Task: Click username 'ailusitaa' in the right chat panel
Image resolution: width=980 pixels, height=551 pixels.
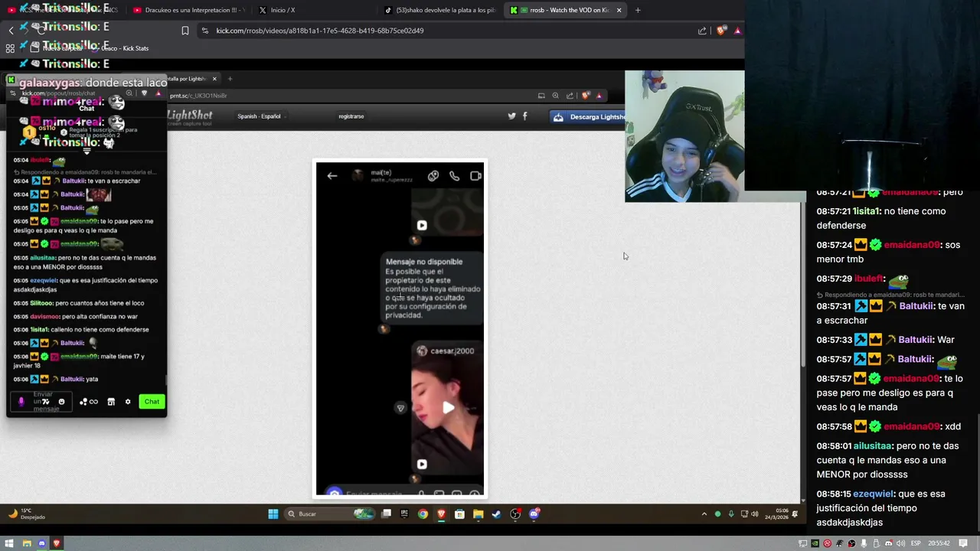Action: [x=873, y=445]
